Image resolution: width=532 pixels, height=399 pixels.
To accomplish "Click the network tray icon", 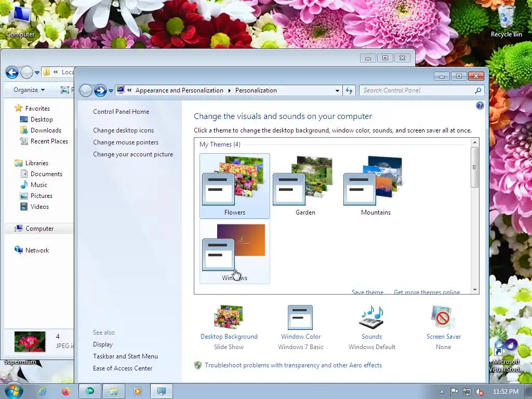I will [467, 392].
